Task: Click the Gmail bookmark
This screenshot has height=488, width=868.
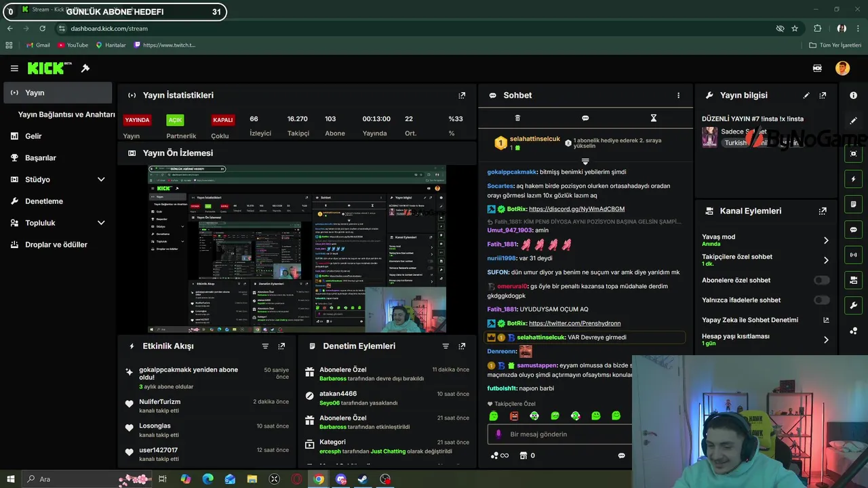Action: (x=38, y=45)
